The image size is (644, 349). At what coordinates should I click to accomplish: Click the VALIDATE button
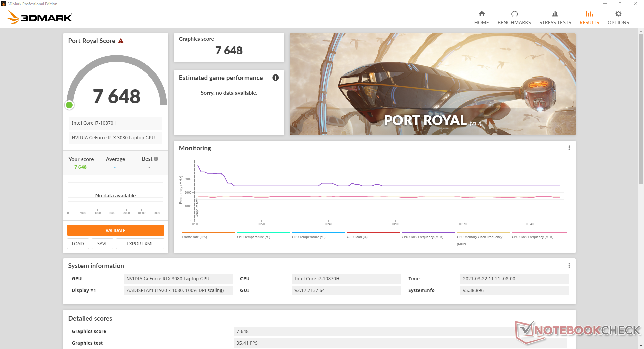(115, 230)
